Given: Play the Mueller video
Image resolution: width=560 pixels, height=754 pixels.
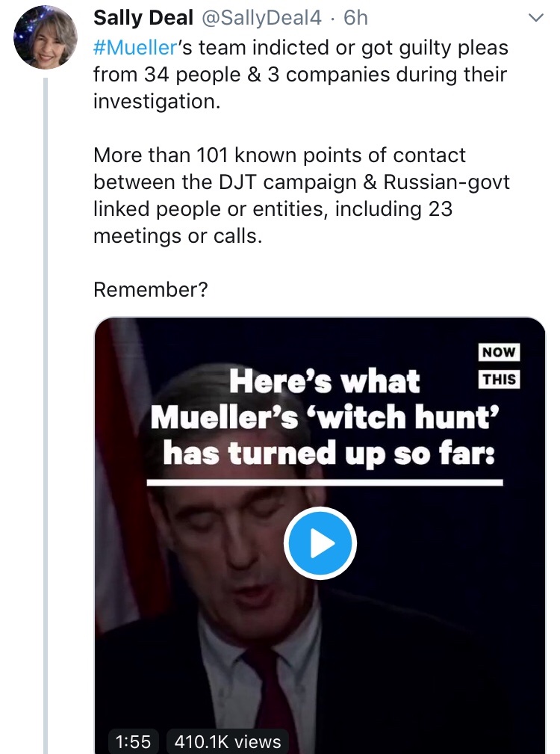Looking at the screenshot, I should pos(320,543).
